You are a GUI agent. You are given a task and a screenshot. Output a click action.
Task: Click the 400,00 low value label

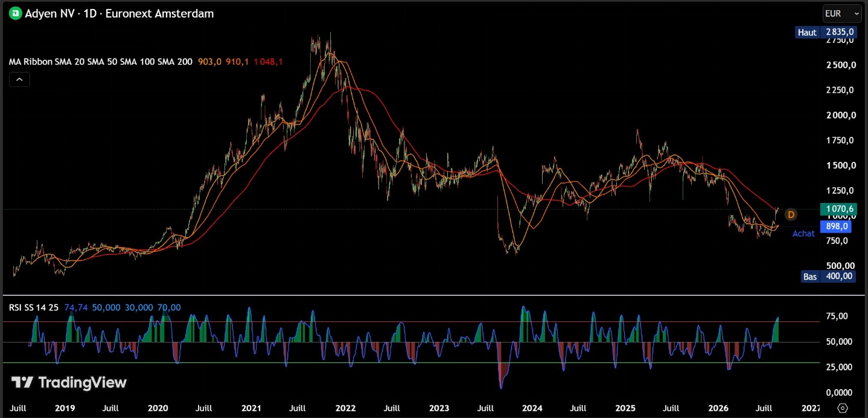click(x=839, y=277)
